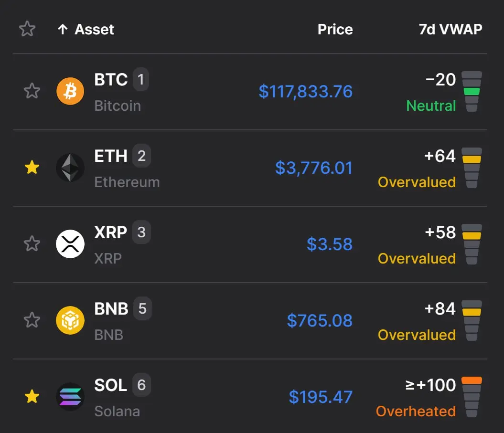Open BNB price $765.08 link

click(320, 321)
